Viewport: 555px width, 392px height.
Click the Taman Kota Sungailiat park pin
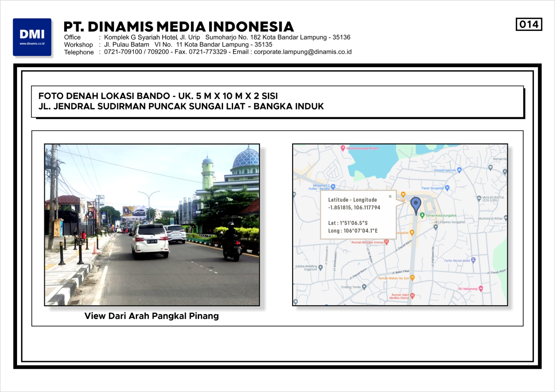coord(422,216)
